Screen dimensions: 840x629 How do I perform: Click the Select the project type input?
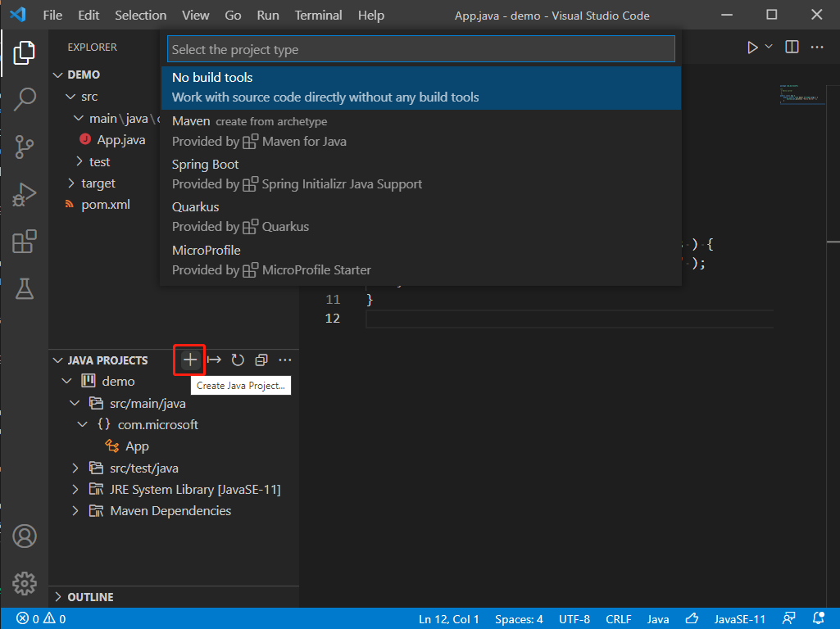click(421, 50)
